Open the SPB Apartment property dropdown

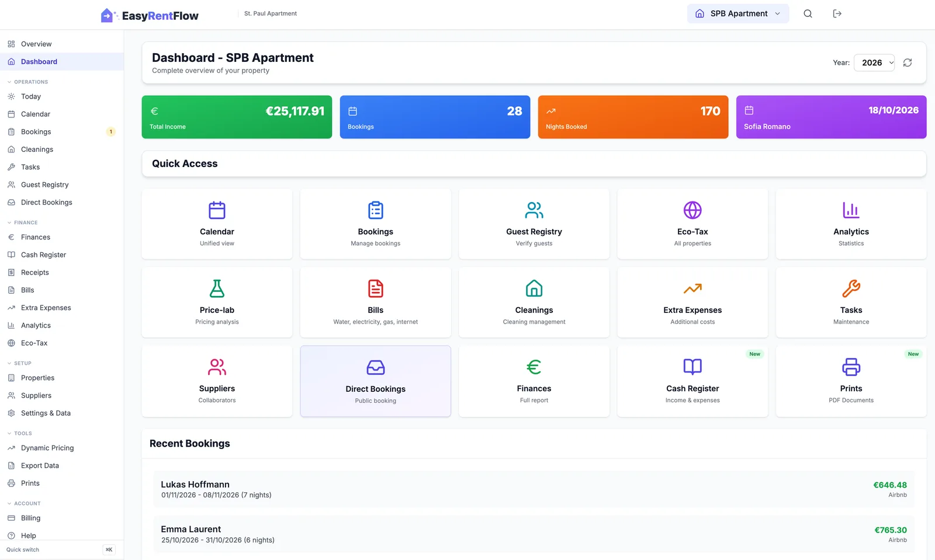point(738,13)
